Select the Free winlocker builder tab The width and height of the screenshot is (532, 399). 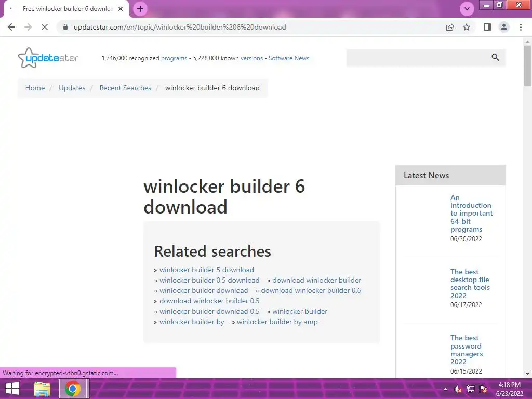coord(66,9)
